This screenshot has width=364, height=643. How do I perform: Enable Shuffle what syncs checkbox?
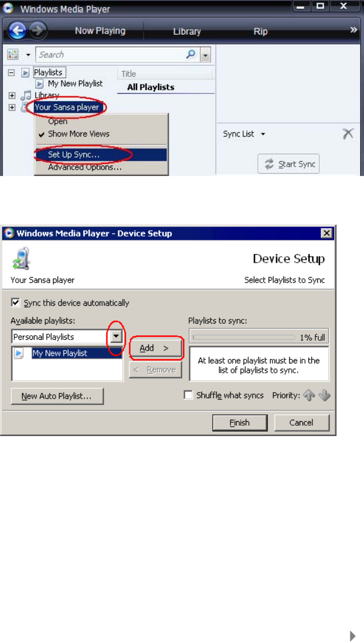pos(188,395)
